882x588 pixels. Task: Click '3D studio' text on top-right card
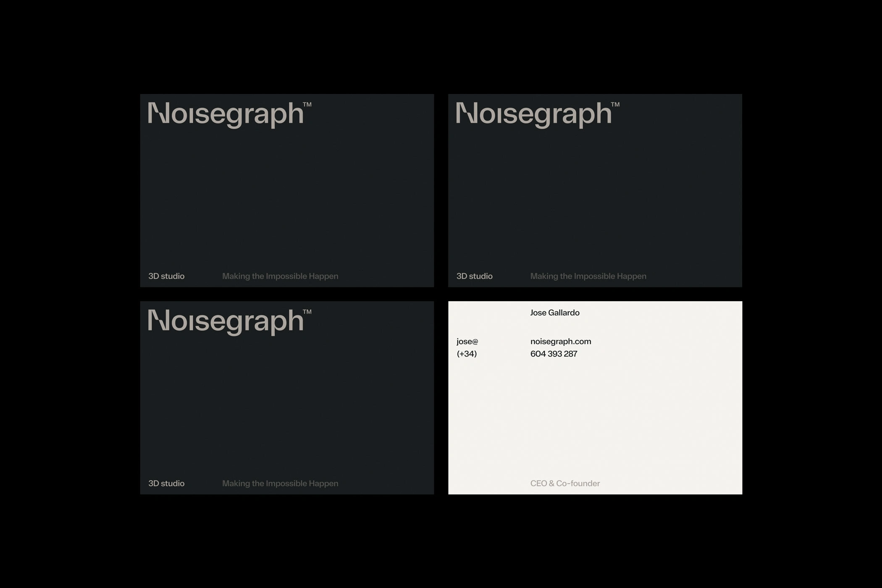pos(474,276)
